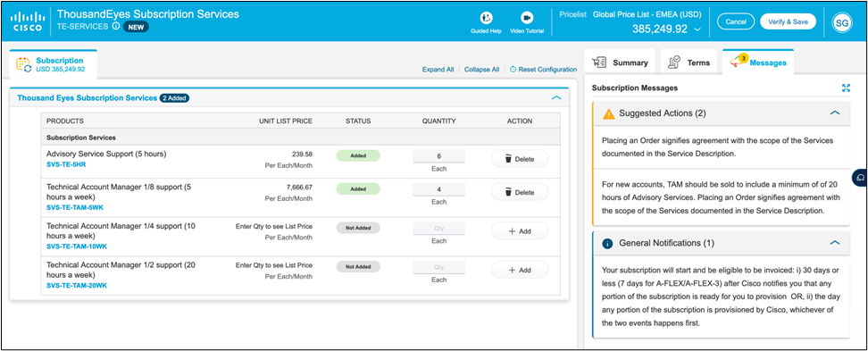Click unit list price 239.58
This screenshot has height=351, width=868.
coord(302,155)
